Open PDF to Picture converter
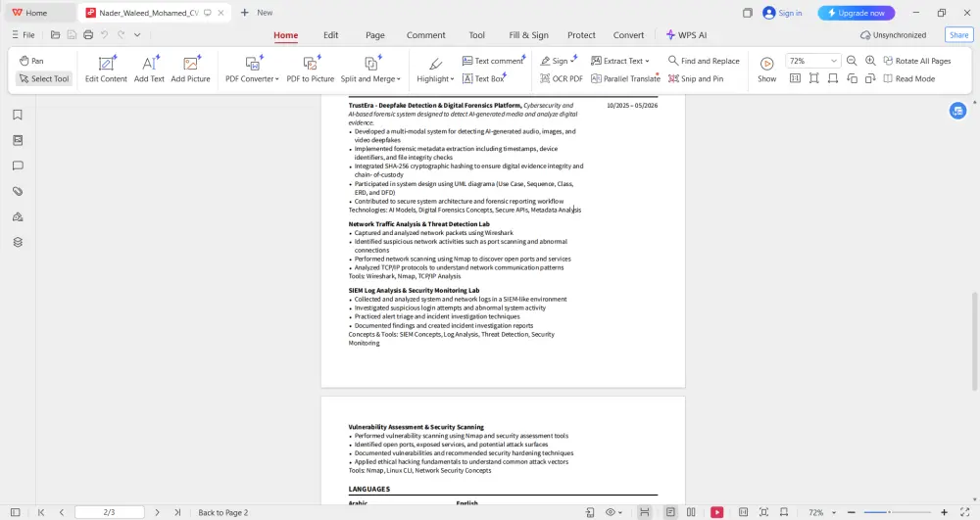Viewport: 980px width, 520px height. [310, 70]
